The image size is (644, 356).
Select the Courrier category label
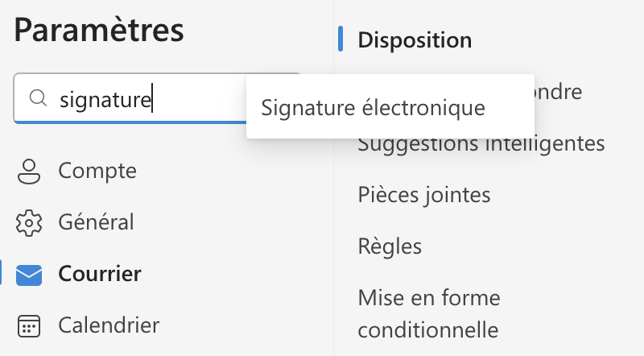pos(100,274)
